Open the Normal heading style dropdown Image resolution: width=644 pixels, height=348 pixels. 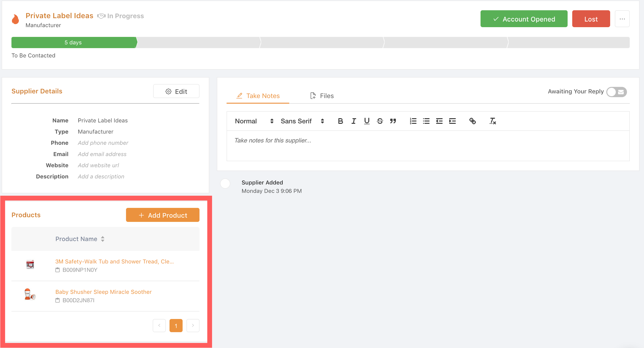254,121
